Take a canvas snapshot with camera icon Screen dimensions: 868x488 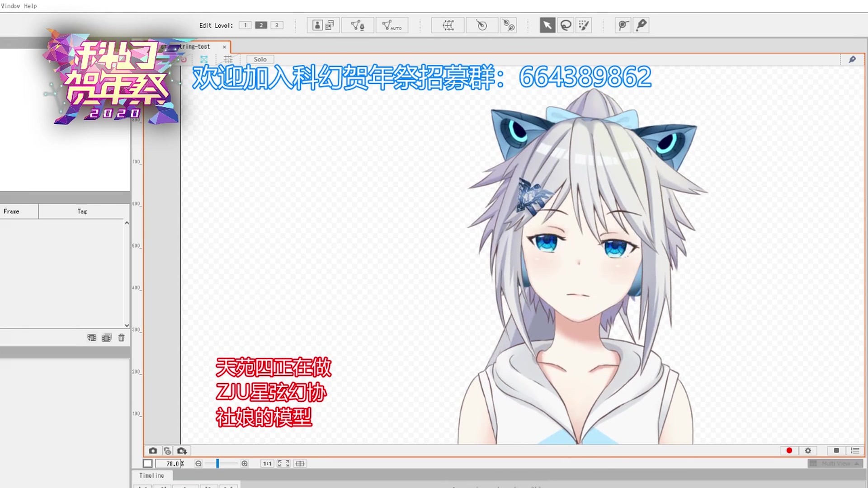[x=153, y=450]
